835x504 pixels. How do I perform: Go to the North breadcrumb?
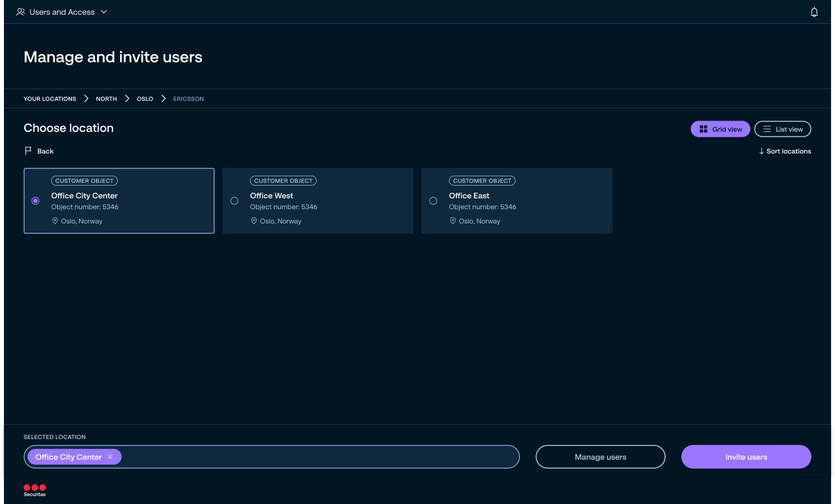[x=106, y=99]
